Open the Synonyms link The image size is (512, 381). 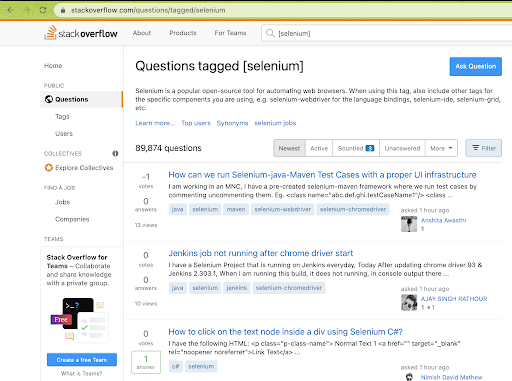click(232, 123)
